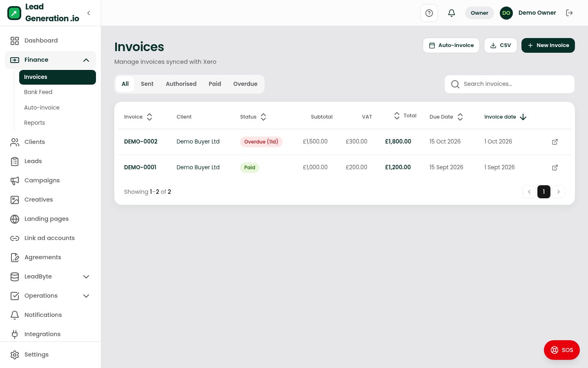
Task: Log out using the exit icon
Action: tap(569, 13)
